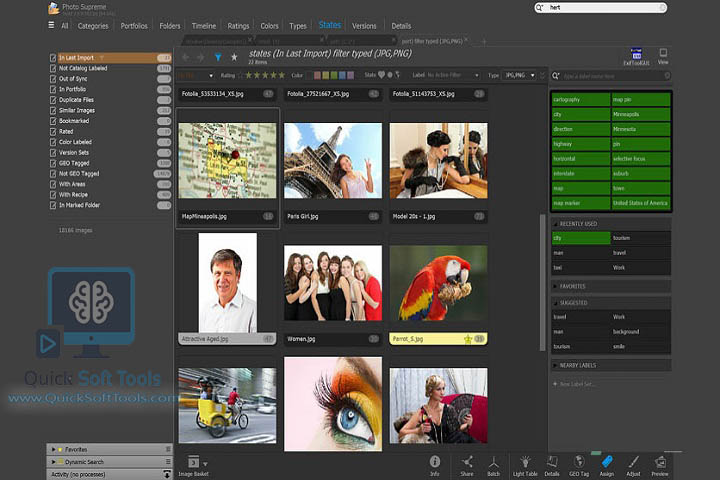Image resolution: width=720 pixels, height=480 pixels.
Task: Click the 'Minneapolis' label button
Action: tap(641, 114)
